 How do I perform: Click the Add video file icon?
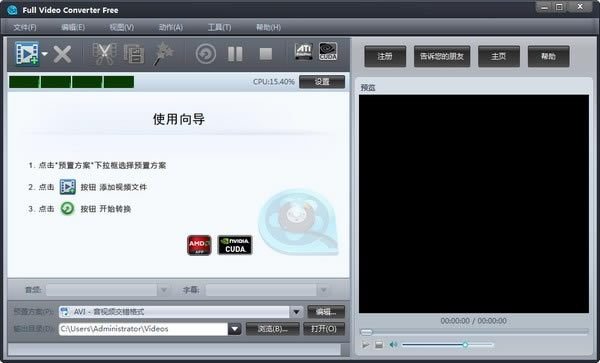27,54
